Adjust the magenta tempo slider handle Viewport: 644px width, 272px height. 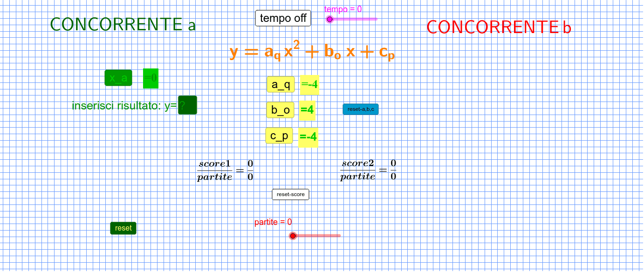[x=329, y=19]
